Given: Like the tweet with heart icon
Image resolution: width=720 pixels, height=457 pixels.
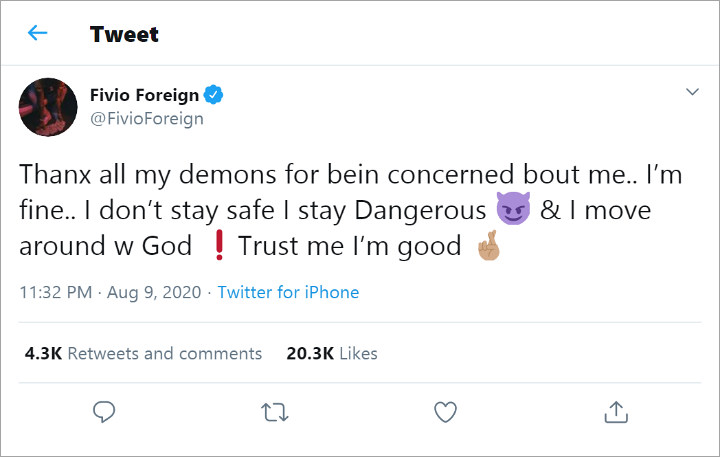Looking at the screenshot, I should (x=445, y=411).
